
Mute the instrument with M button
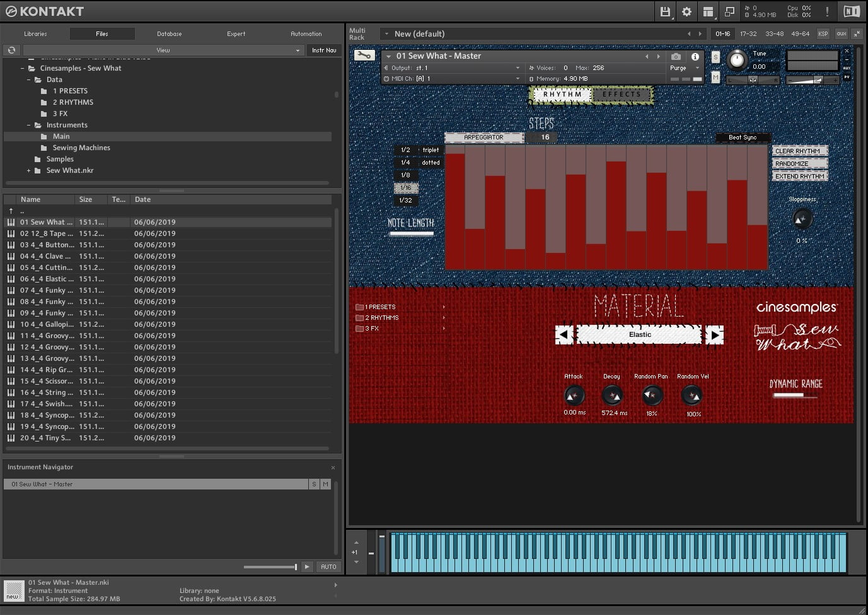tap(715, 77)
